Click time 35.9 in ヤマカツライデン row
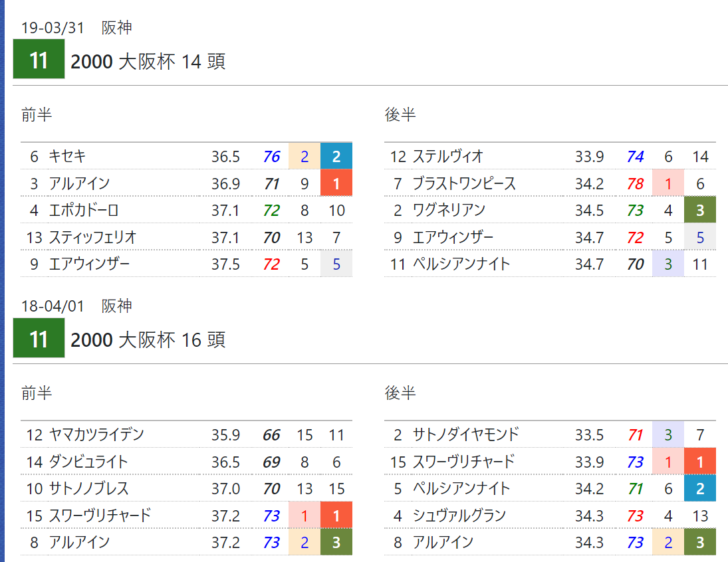The image size is (728, 562). click(225, 435)
